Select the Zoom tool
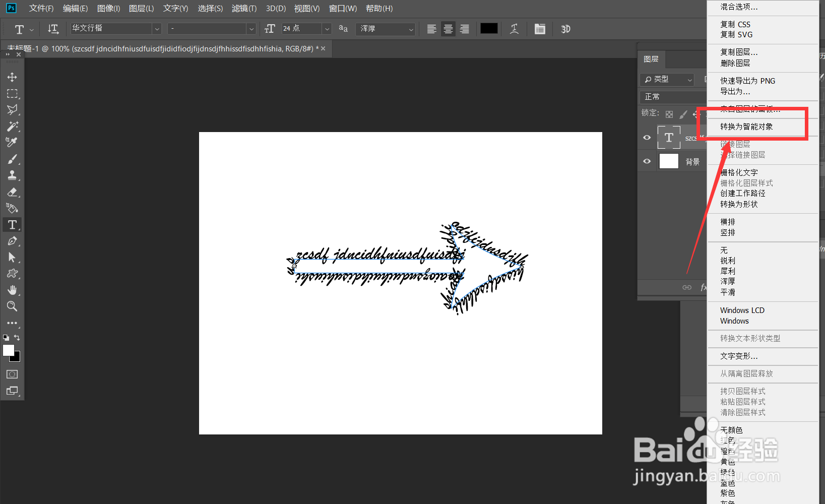This screenshot has height=504, width=825. click(x=12, y=306)
